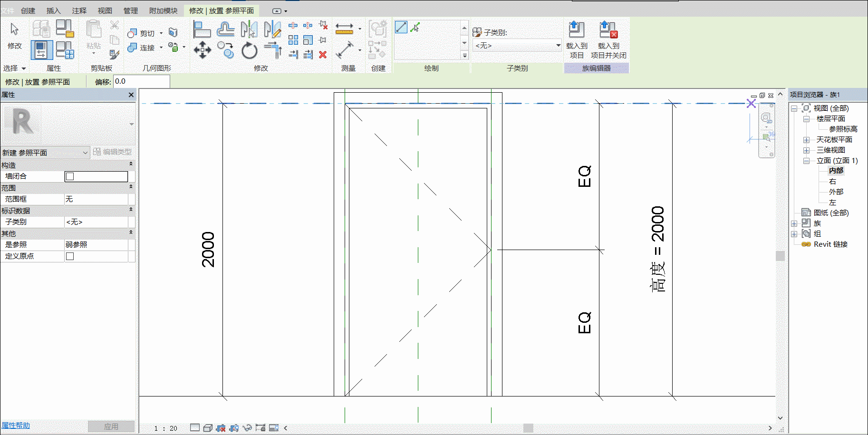Open the 附加模块 ribbon tab

point(163,10)
